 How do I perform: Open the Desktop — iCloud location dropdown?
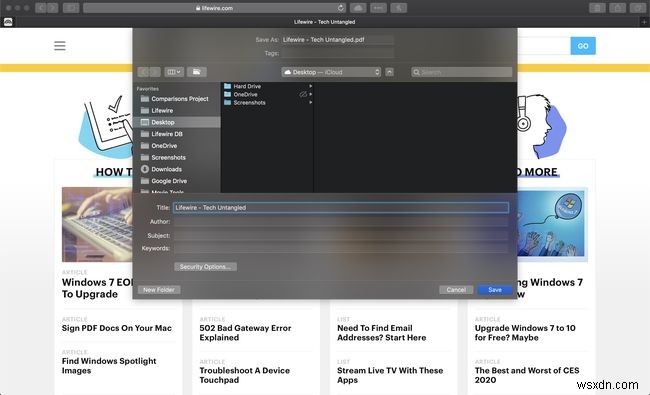tap(331, 72)
